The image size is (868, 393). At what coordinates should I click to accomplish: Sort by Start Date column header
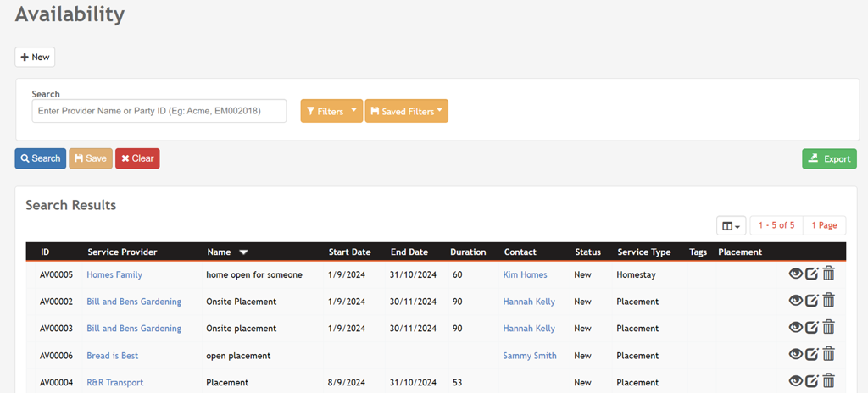tap(350, 252)
